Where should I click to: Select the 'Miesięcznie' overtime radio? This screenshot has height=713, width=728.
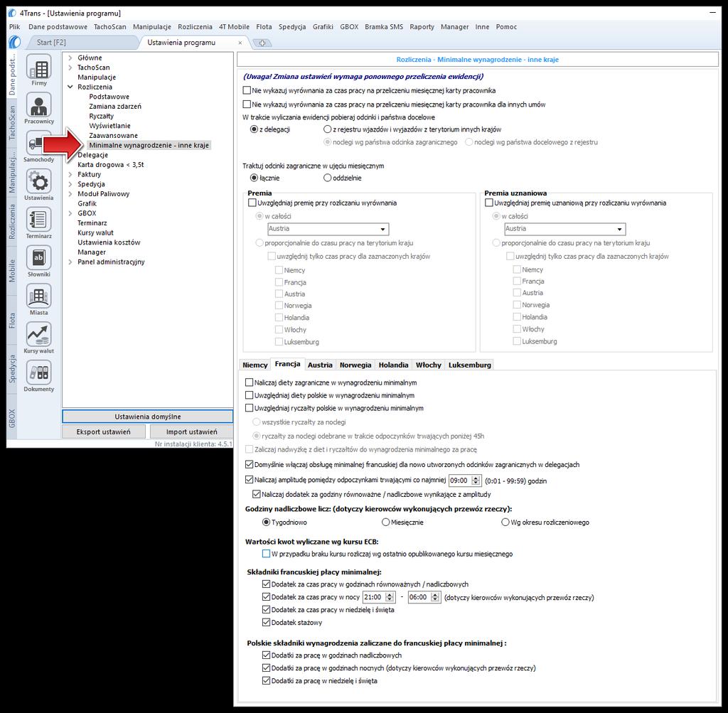pyautogui.click(x=385, y=522)
